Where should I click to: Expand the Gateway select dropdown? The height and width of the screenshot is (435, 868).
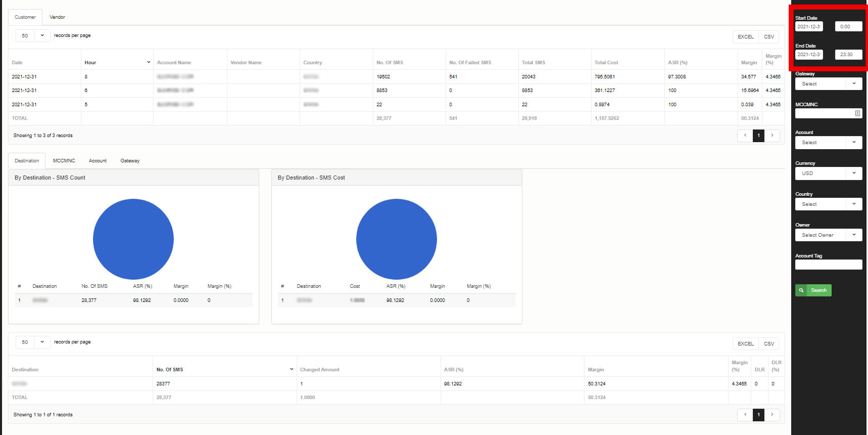coord(829,84)
